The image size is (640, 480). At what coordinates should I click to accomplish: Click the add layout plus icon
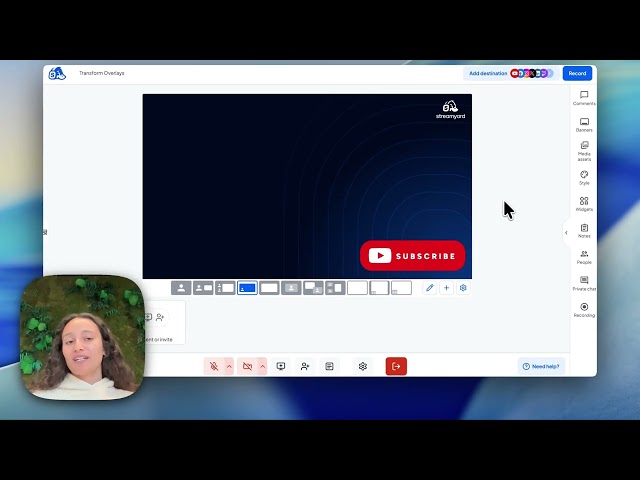pos(447,288)
